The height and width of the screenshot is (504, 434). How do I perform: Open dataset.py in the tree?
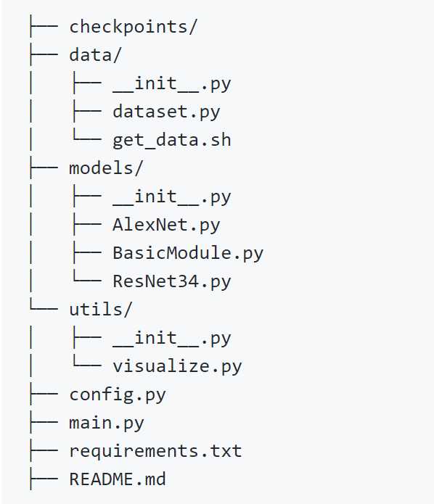(166, 112)
